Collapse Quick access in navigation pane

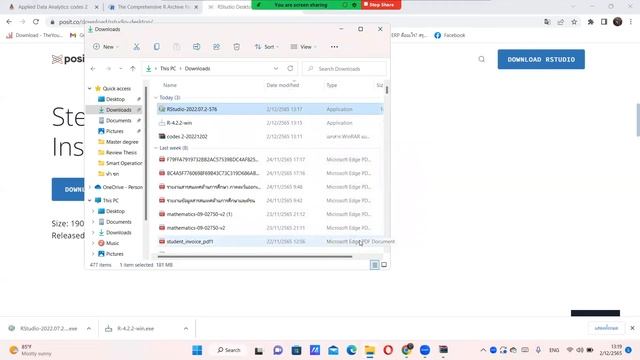(90, 88)
